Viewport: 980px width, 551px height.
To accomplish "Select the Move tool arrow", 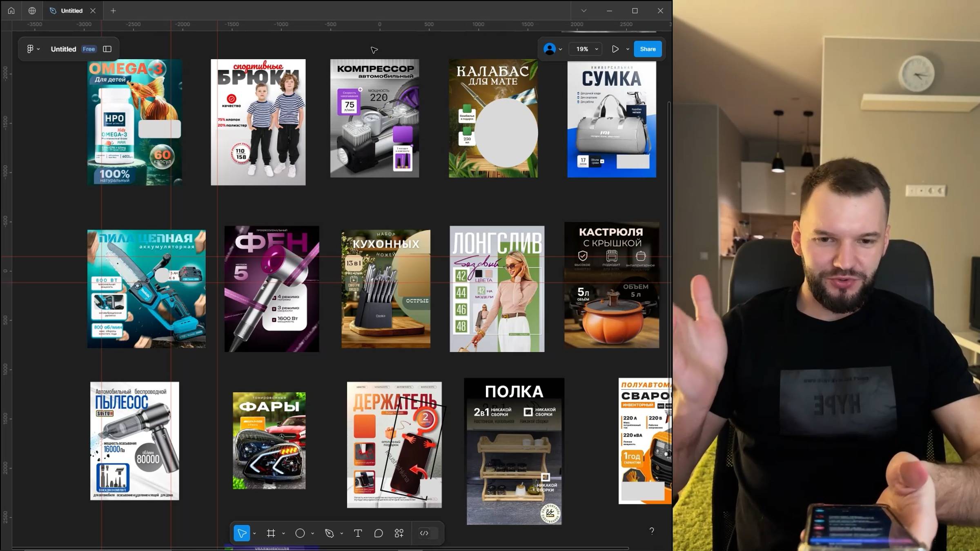I will point(242,533).
